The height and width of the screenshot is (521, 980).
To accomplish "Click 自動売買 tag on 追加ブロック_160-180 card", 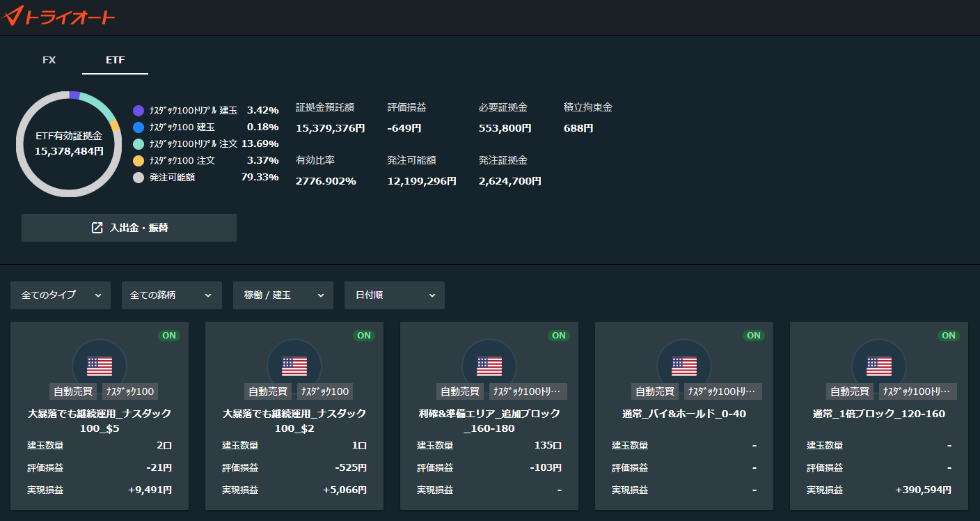I will pyautogui.click(x=461, y=391).
